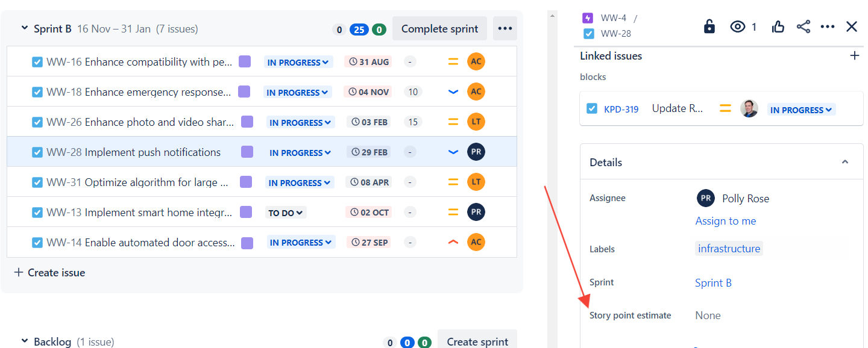Open Sprint B more actions menu
Screen dimensions: 868x348
(x=505, y=28)
